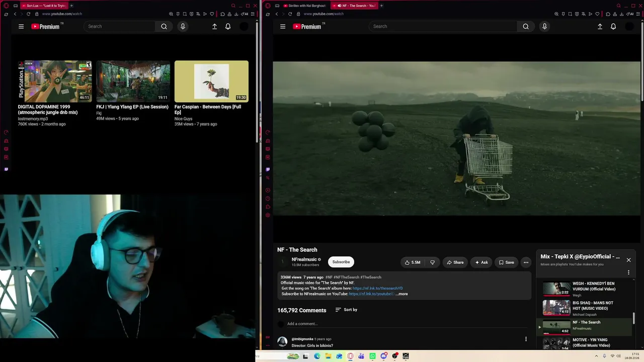Click the left window address bar URL
Viewport: 644px width, 362px height.
pyautogui.click(x=62, y=14)
